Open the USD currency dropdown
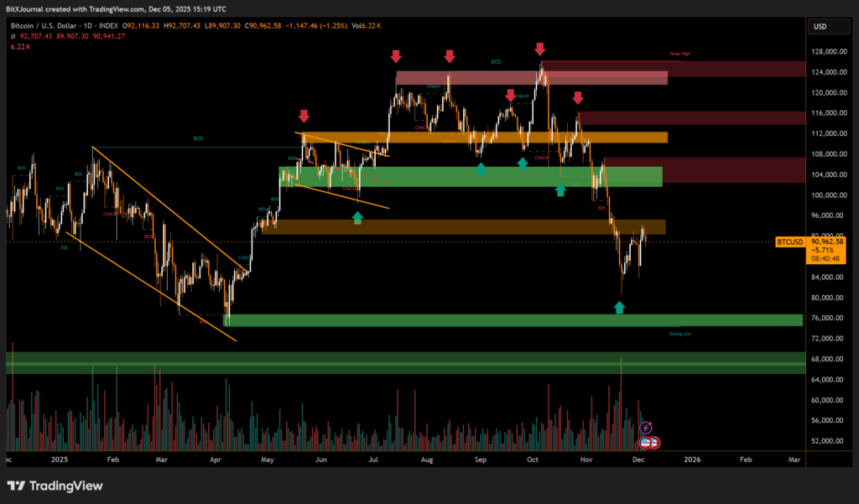Image resolution: width=859 pixels, height=504 pixels. pyautogui.click(x=820, y=28)
